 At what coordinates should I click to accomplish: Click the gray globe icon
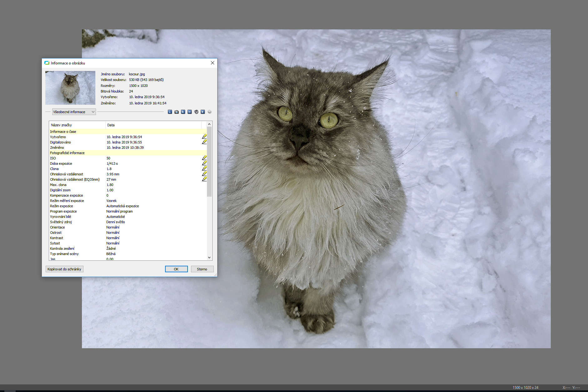pyautogui.click(x=210, y=112)
